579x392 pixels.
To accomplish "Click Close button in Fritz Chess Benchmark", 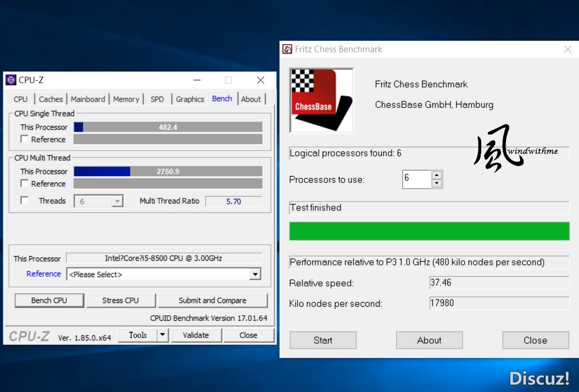I will coord(535,340).
